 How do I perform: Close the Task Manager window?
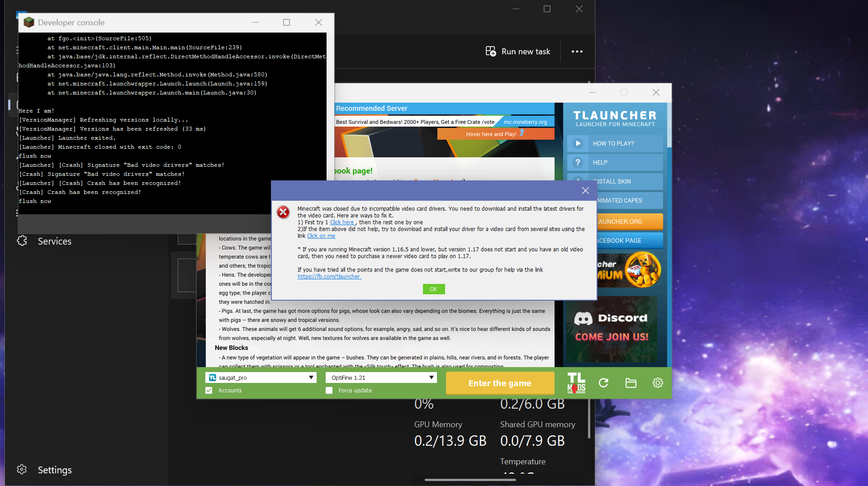click(579, 9)
